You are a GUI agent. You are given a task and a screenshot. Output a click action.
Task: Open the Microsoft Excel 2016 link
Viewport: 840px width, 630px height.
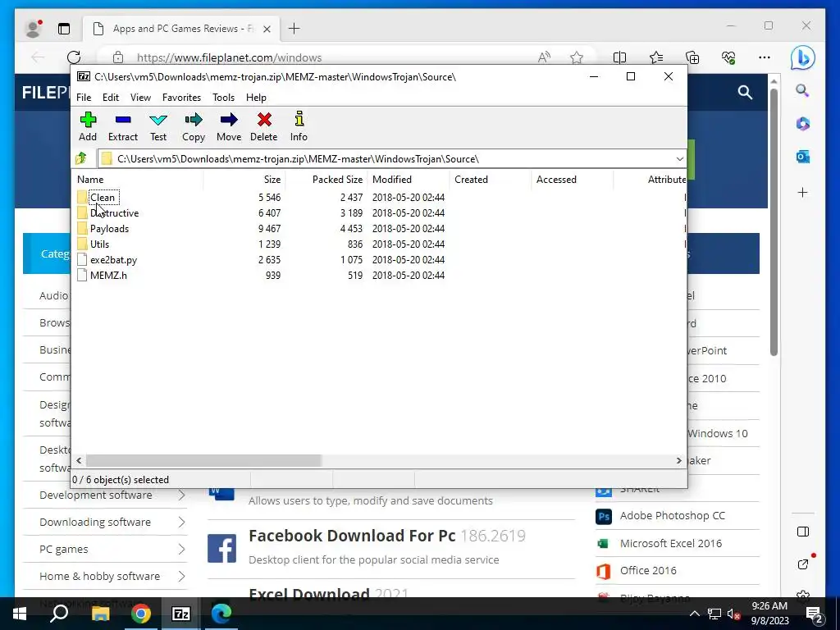tap(671, 543)
